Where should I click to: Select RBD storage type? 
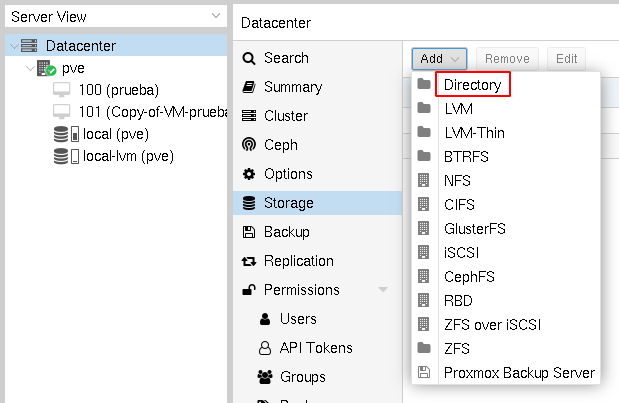pyautogui.click(x=506, y=301)
